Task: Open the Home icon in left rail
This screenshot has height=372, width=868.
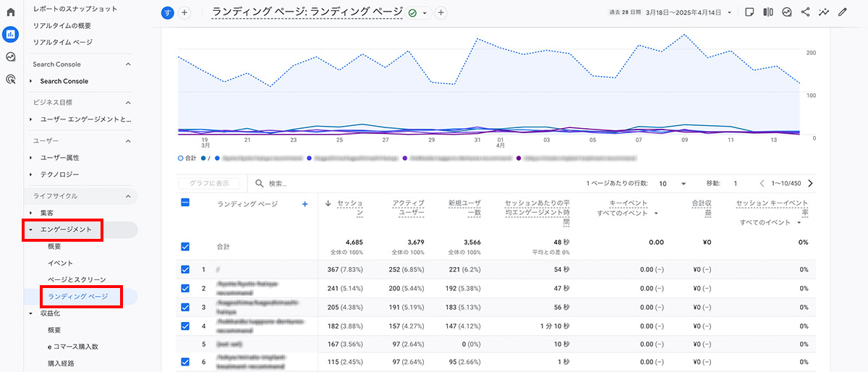Action: [x=11, y=12]
